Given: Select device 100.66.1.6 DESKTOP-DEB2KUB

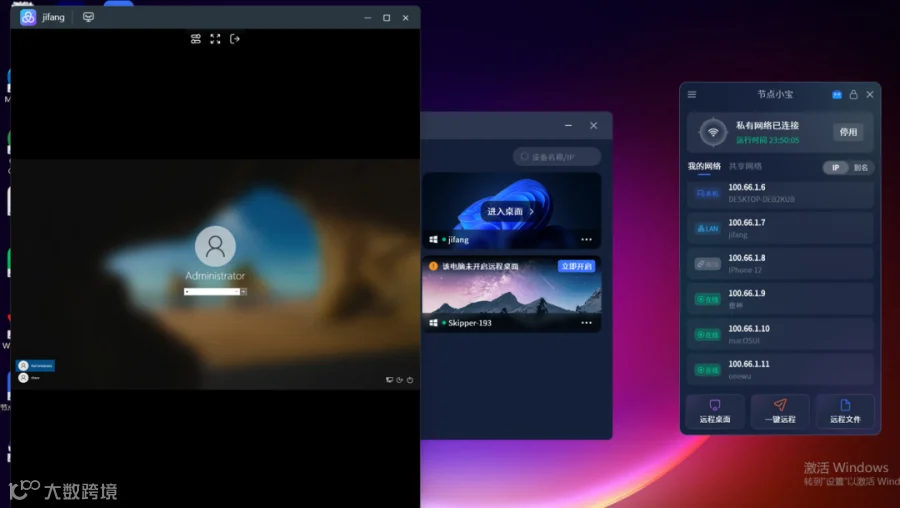Looking at the screenshot, I should click(x=780, y=193).
